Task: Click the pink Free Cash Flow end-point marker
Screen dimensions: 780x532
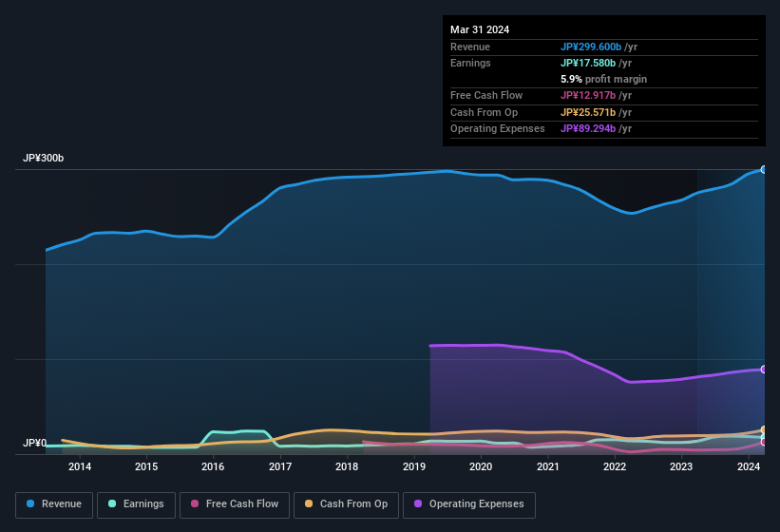Action: (763, 442)
